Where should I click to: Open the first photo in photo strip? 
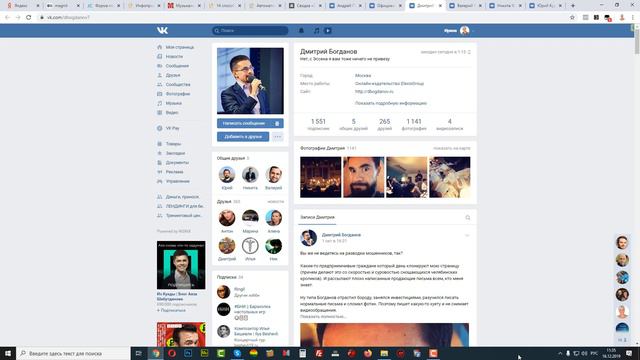click(x=320, y=177)
